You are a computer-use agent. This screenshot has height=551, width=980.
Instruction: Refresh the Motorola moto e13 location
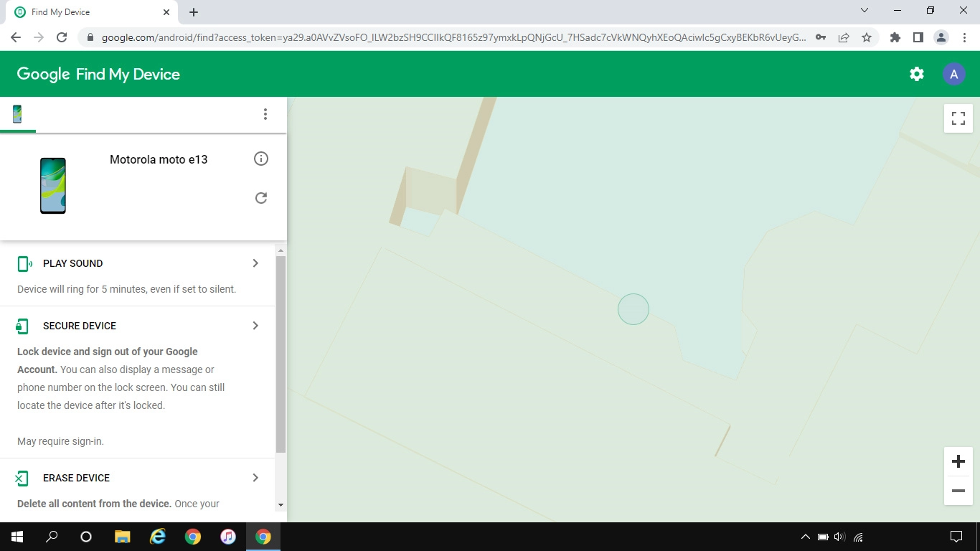tap(261, 198)
